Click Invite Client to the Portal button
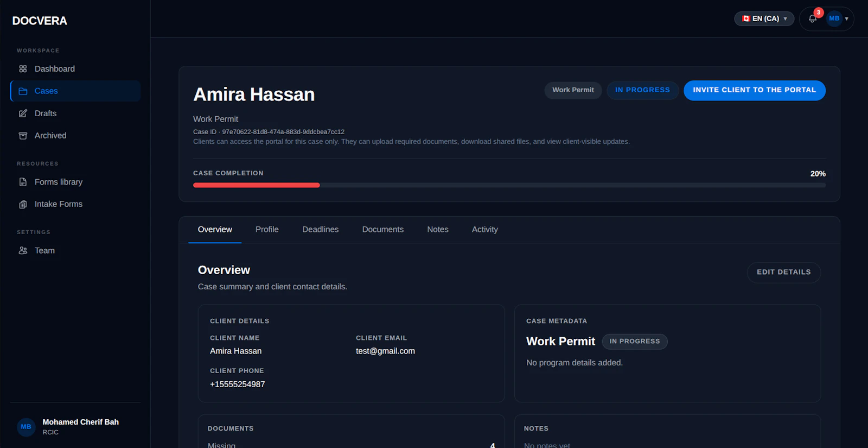 pyautogui.click(x=755, y=90)
